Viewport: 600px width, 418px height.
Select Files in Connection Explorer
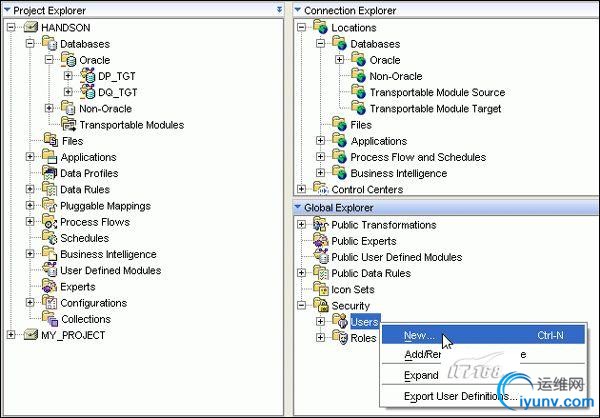click(361, 125)
